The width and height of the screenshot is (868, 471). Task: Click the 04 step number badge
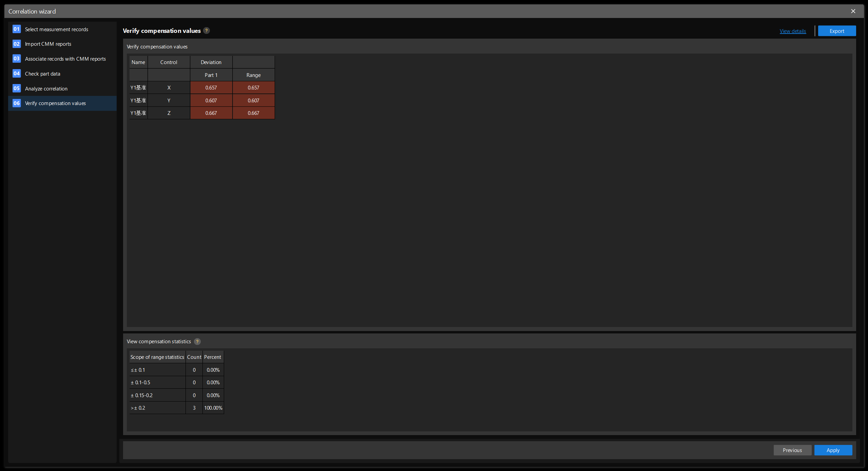click(x=17, y=74)
